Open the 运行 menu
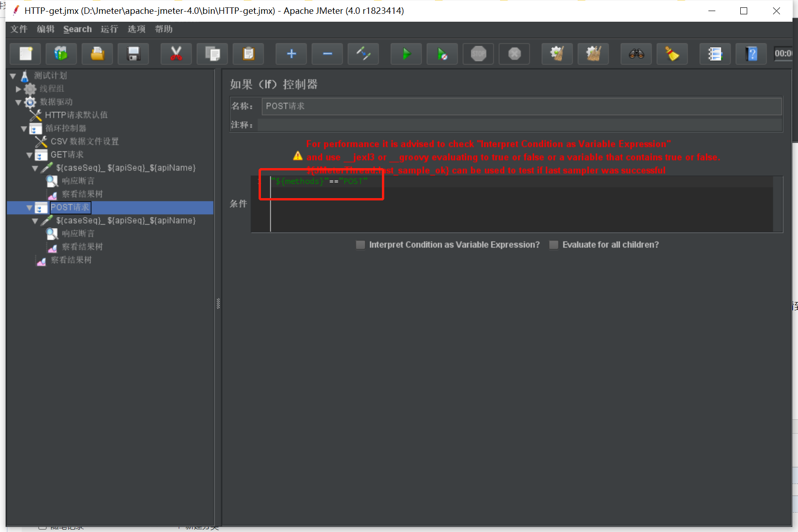The width and height of the screenshot is (798, 532). (109, 29)
